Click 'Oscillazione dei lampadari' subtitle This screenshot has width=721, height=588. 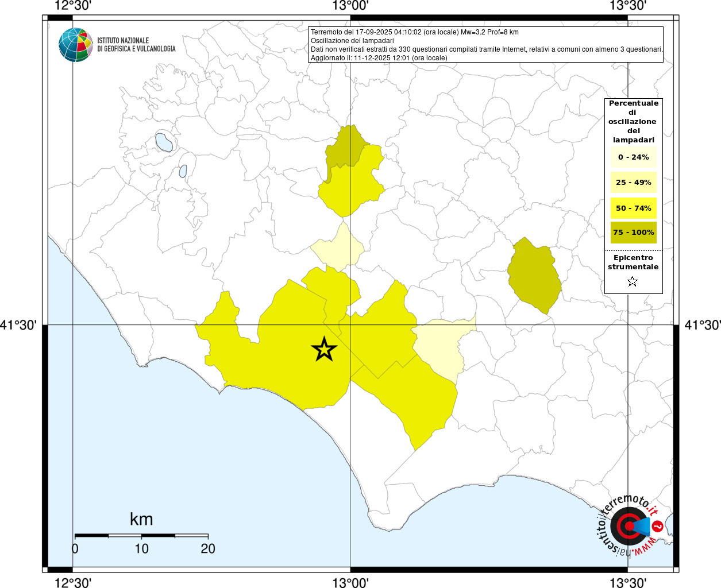352,41
